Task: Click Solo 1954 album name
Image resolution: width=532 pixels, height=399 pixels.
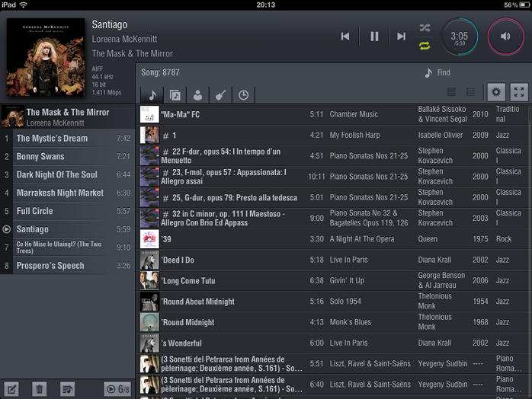Action: pos(345,302)
